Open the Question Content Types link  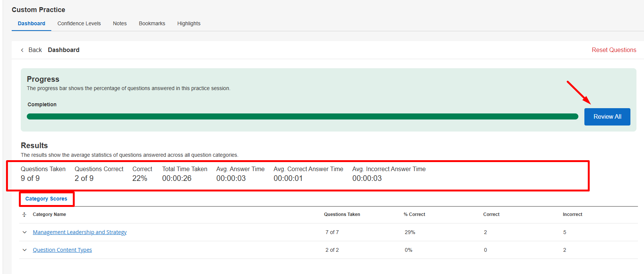(x=62, y=250)
